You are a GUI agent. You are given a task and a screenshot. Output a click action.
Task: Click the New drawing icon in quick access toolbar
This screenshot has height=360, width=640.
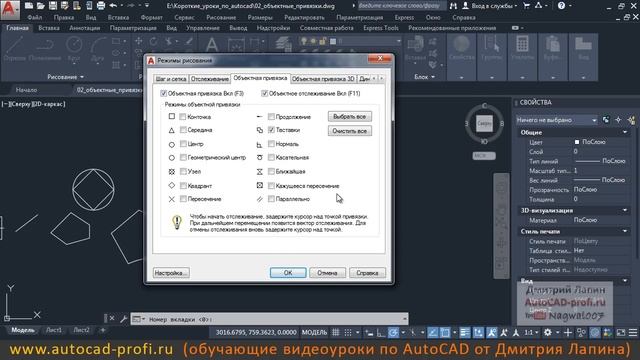[29, 6]
